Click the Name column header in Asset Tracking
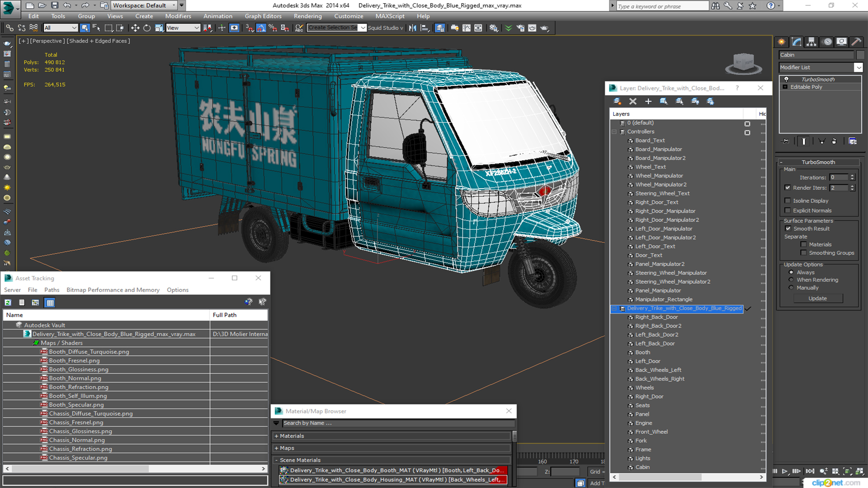Image resolution: width=868 pixels, height=488 pixels. tap(107, 315)
